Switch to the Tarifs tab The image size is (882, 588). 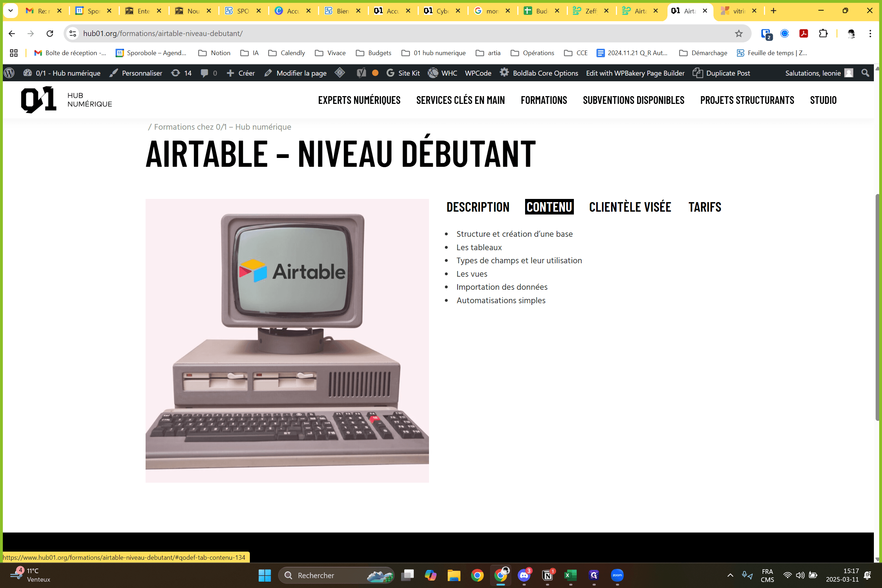(705, 207)
